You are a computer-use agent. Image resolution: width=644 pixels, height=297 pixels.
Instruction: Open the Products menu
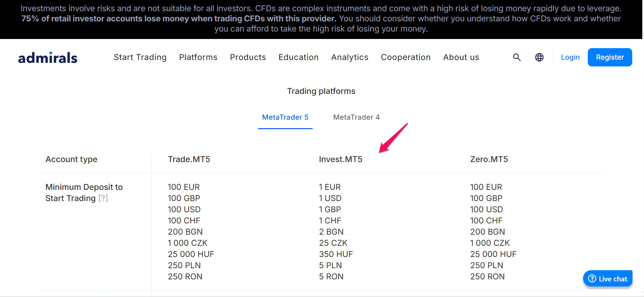(248, 57)
